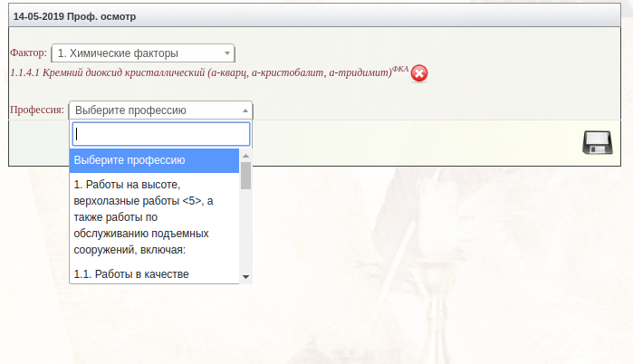The image size is (633, 364).
Task: Choose option 1. Работы на высоте
Action: coord(154,217)
